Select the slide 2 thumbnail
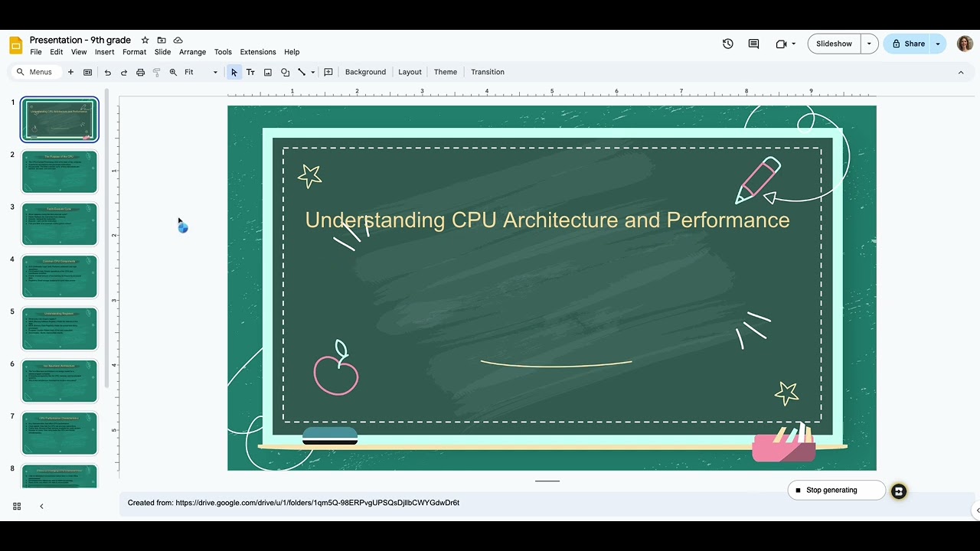 click(x=60, y=171)
